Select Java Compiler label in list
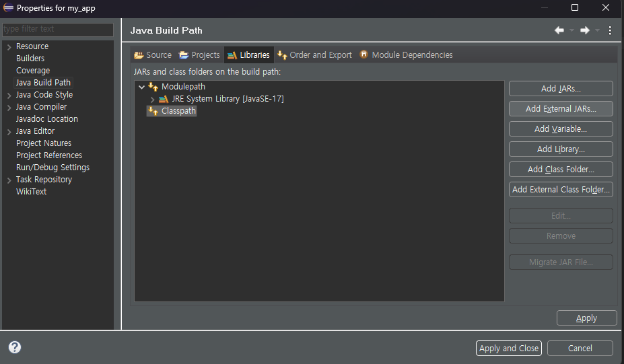The height and width of the screenshot is (364, 624). coord(41,106)
